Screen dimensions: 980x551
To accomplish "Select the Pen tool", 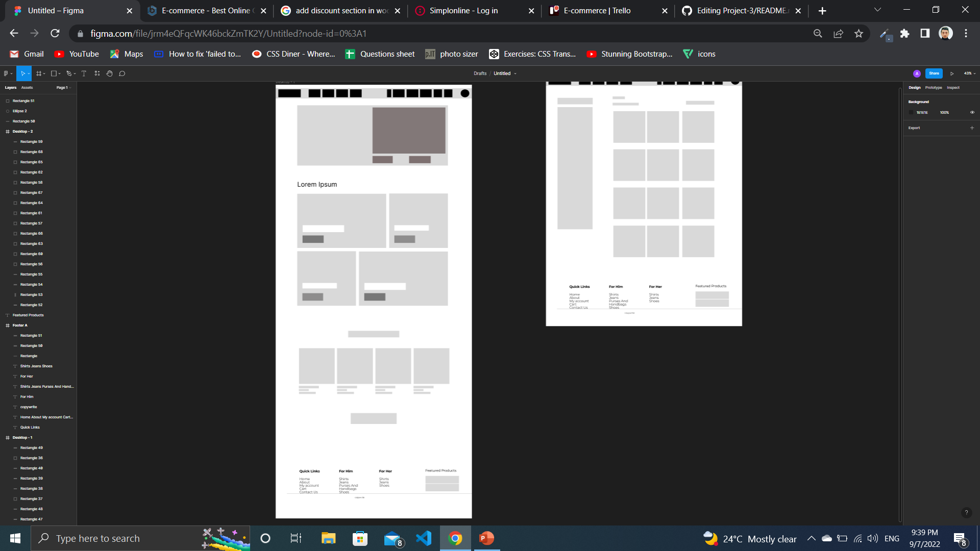I will point(69,73).
